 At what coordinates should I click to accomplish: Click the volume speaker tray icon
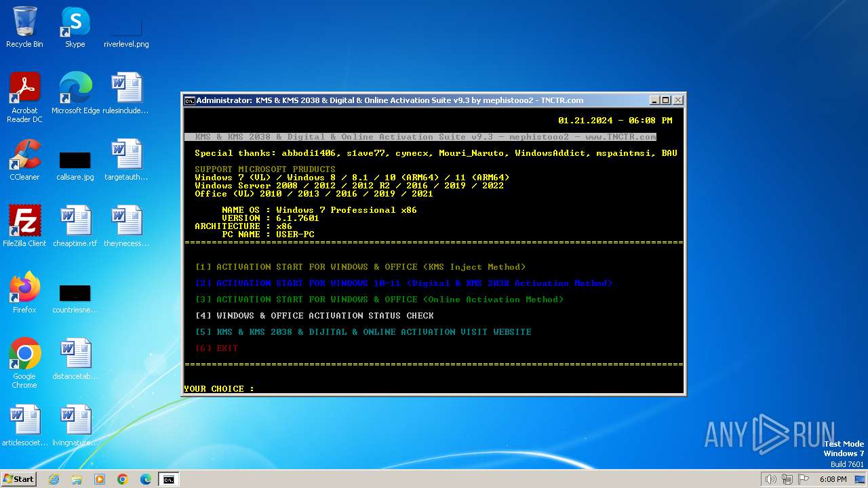(x=770, y=479)
